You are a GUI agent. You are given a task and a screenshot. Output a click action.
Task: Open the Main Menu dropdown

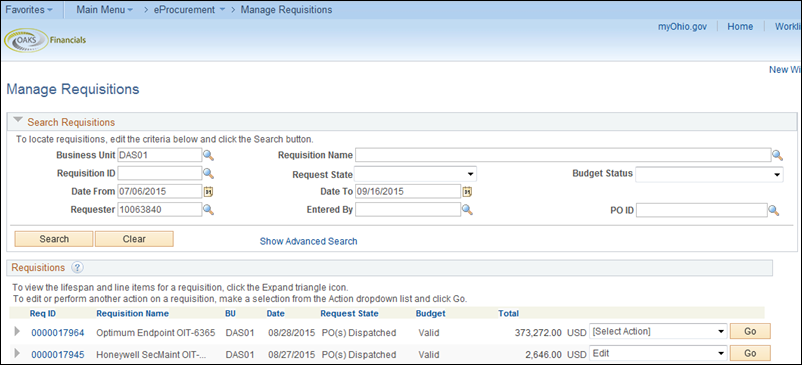point(104,10)
